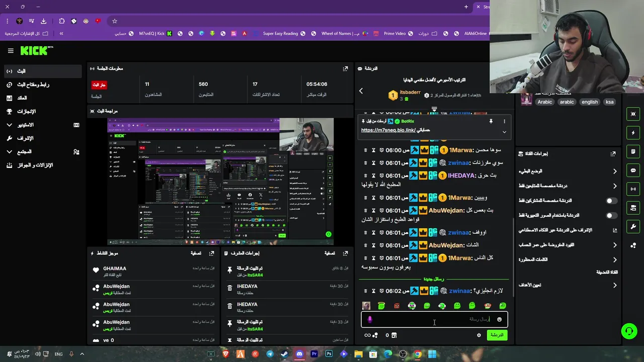This screenshot has width=644, height=362.
Task: Expand the pinned message chevron
Action: [504, 132]
